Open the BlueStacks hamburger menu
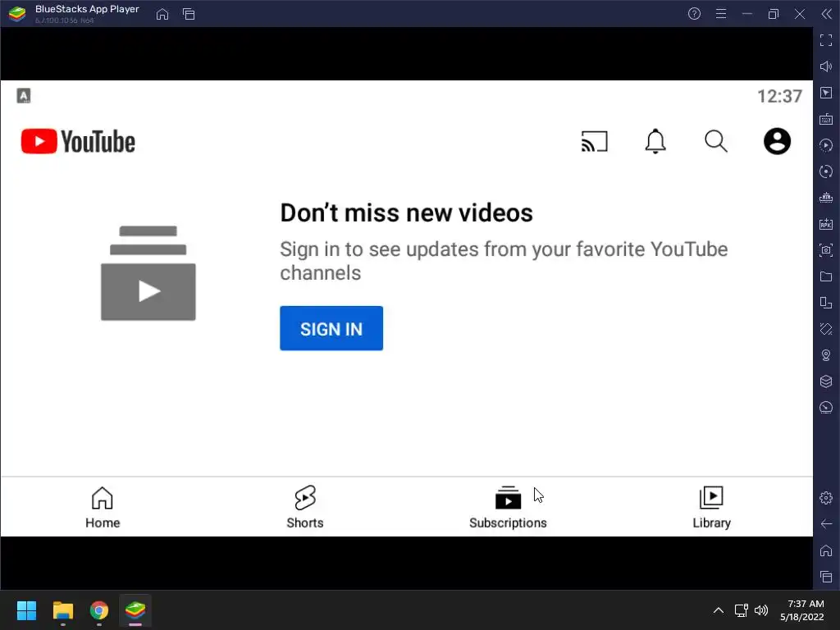This screenshot has height=630, width=840. (x=721, y=14)
